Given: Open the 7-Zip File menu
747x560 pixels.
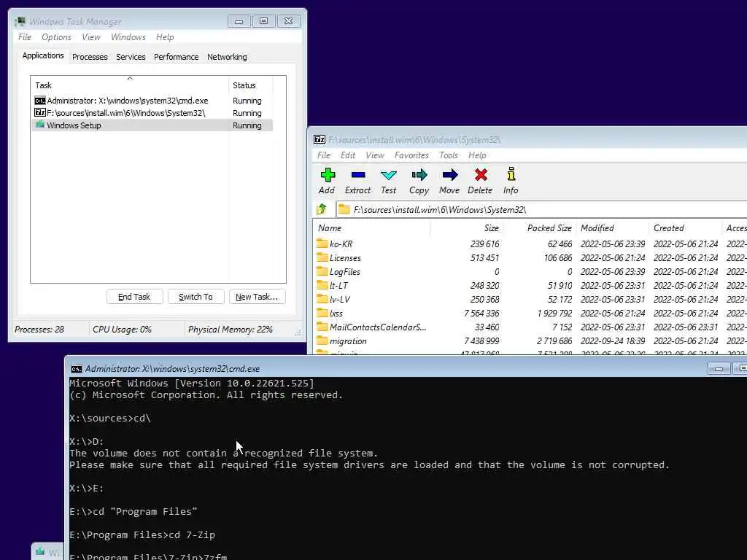Looking at the screenshot, I should (x=324, y=155).
